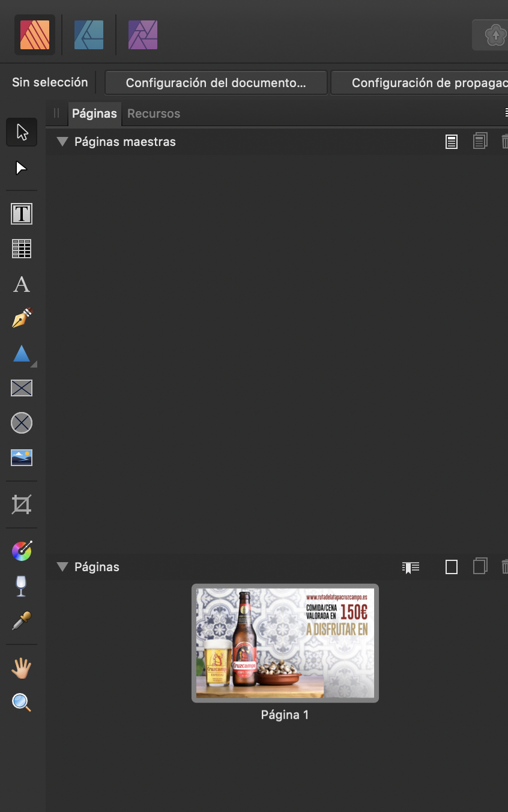Viewport: 508px width, 812px height.
Task: Open the section manager in Páginas header
Action: point(411,567)
